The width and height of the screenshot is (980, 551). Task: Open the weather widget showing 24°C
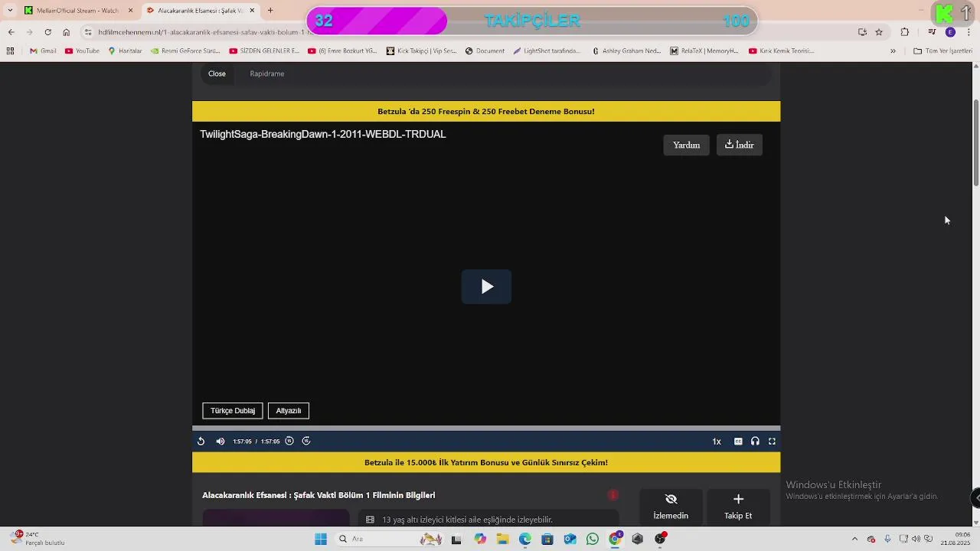pos(37,539)
